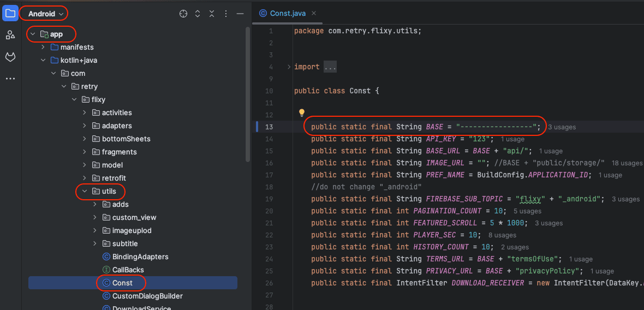Click the 3 usages hint for BASE
This screenshot has height=310, width=644.
pyautogui.click(x=562, y=127)
